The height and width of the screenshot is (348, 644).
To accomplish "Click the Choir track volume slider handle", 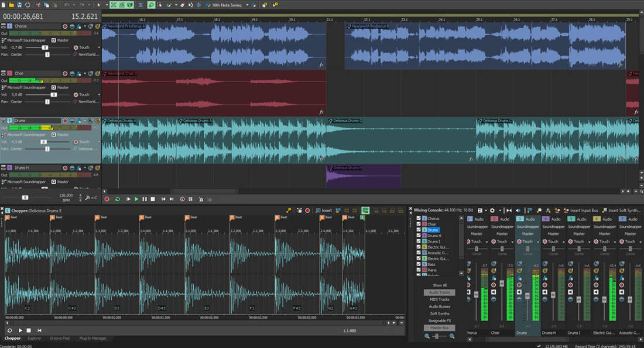I will click(53, 94).
